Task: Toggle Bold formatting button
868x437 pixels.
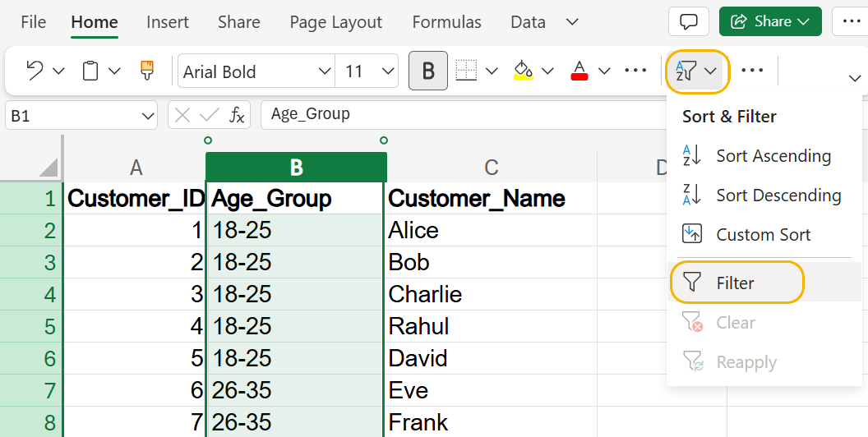Action: pos(428,71)
